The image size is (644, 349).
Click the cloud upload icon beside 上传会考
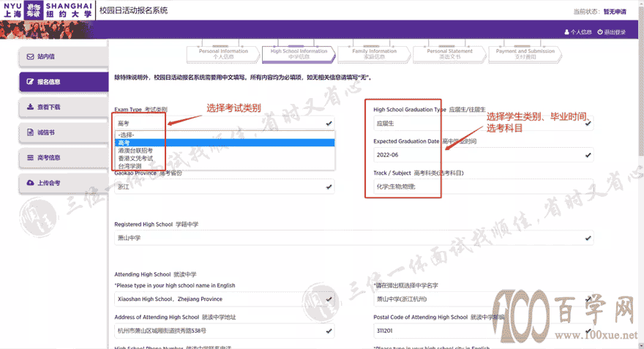tap(31, 183)
